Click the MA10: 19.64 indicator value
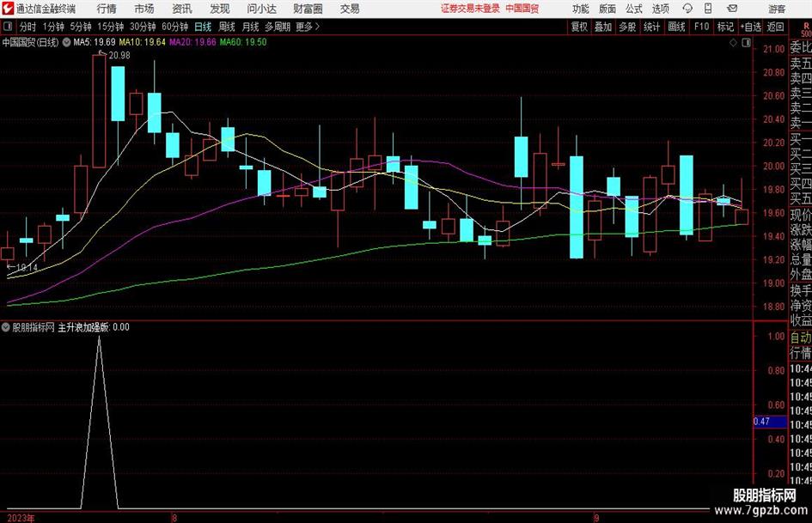Viewport: 812px width, 523px height. [143, 42]
